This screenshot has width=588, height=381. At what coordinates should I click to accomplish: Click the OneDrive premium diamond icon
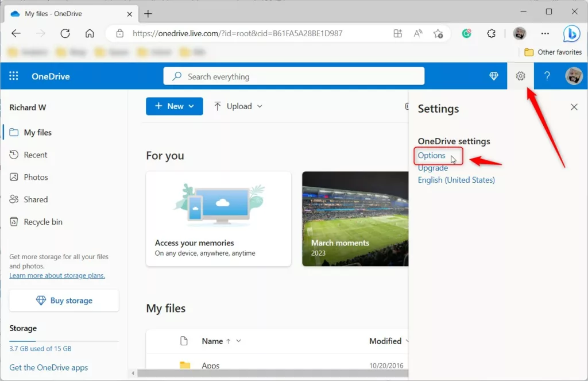493,76
